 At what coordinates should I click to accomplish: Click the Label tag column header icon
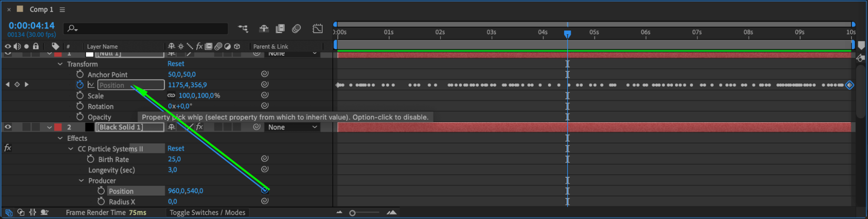(x=56, y=46)
